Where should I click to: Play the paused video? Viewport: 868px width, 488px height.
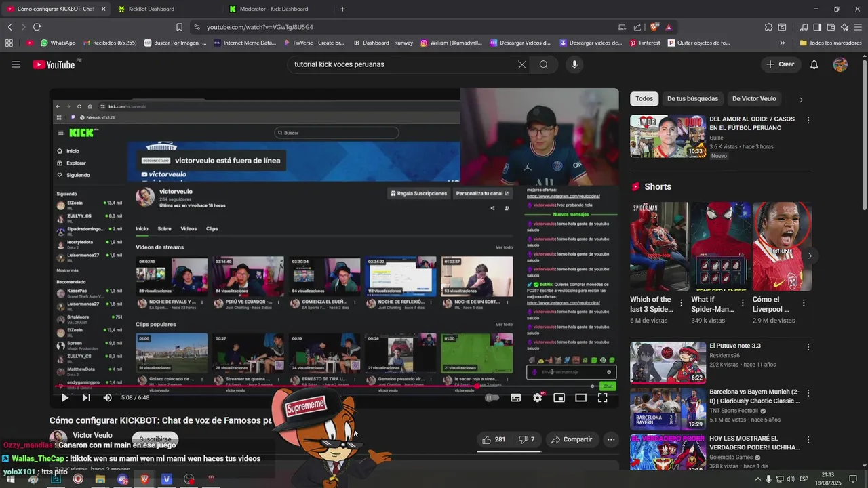pyautogui.click(x=64, y=398)
